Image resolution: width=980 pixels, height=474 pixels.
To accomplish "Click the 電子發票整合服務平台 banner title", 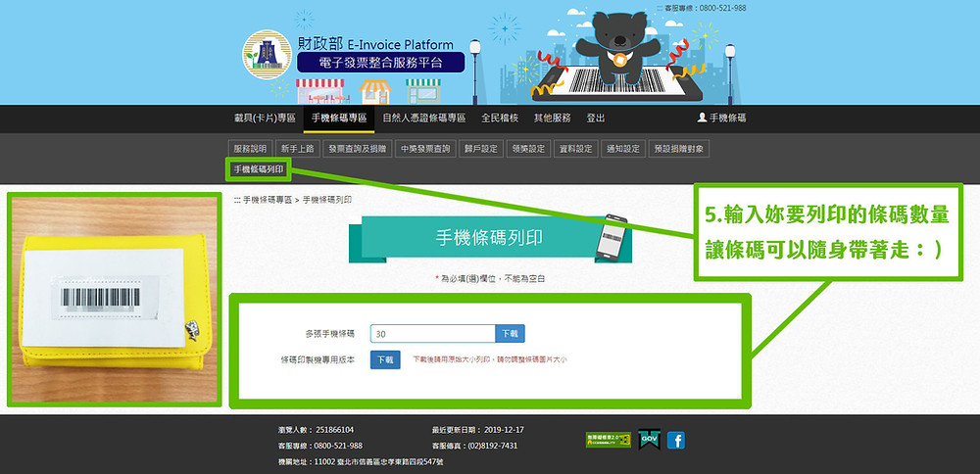I will coord(380,63).
